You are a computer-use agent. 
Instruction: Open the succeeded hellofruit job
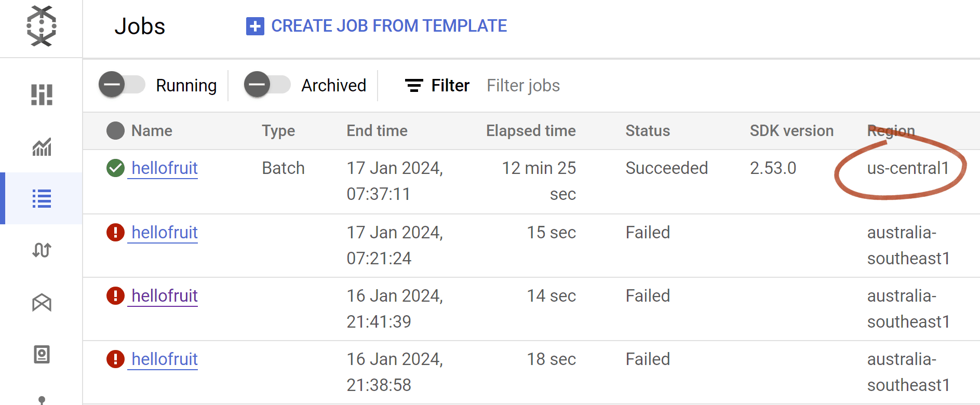click(164, 168)
